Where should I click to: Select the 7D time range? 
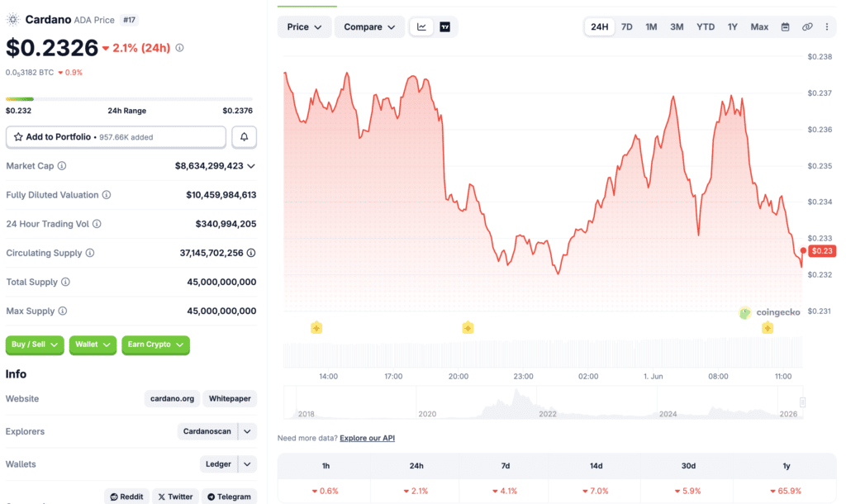(x=626, y=27)
